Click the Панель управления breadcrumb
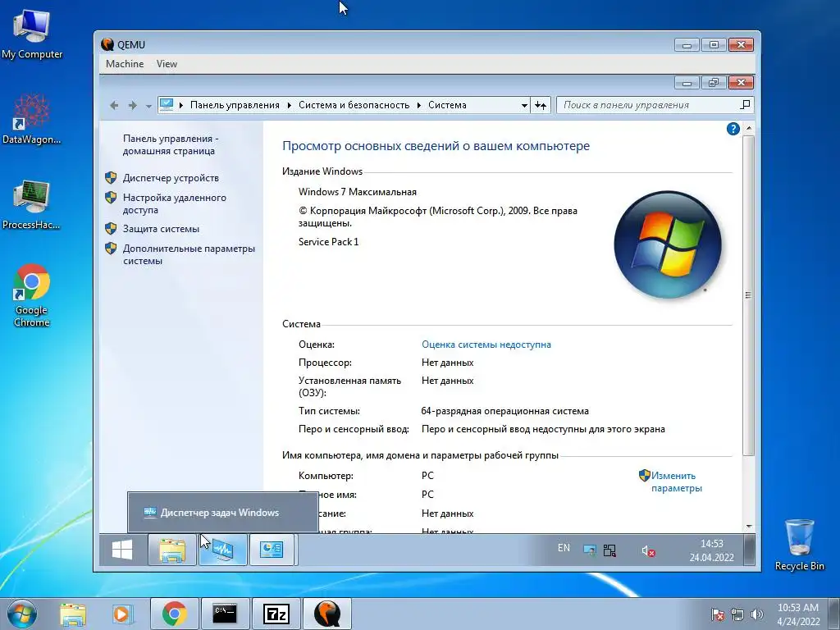 pos(235,105)
